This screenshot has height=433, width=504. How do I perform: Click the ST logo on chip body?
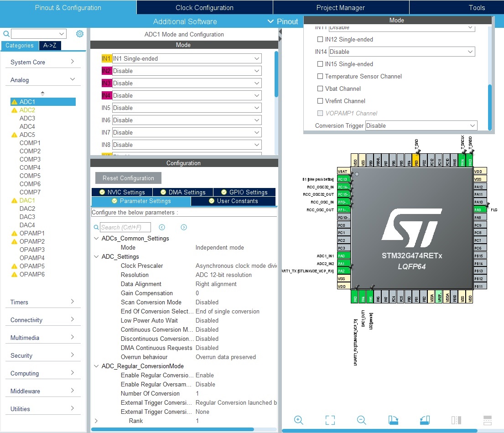pyautogui.click(x=412, y=228)
